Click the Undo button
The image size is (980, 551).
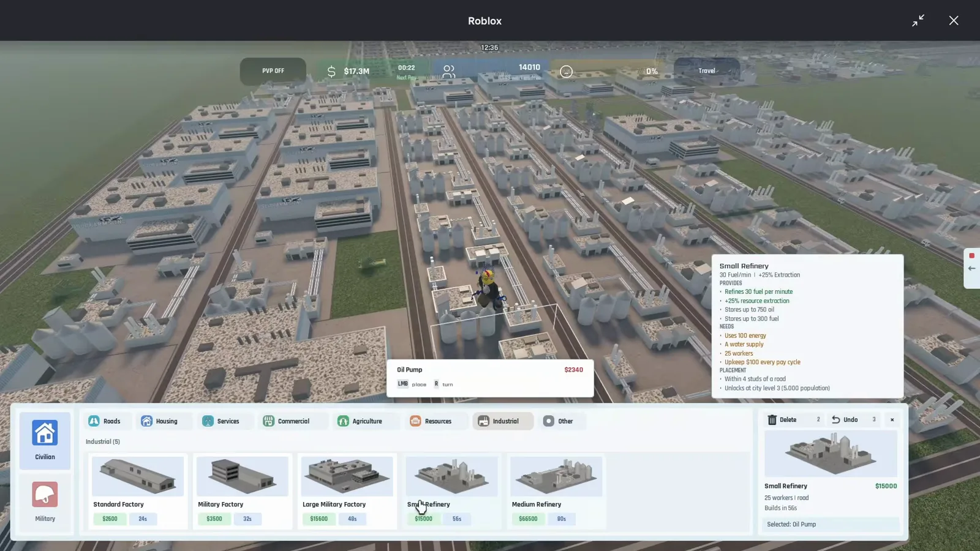pyautogui.click(x=853, y=420)
